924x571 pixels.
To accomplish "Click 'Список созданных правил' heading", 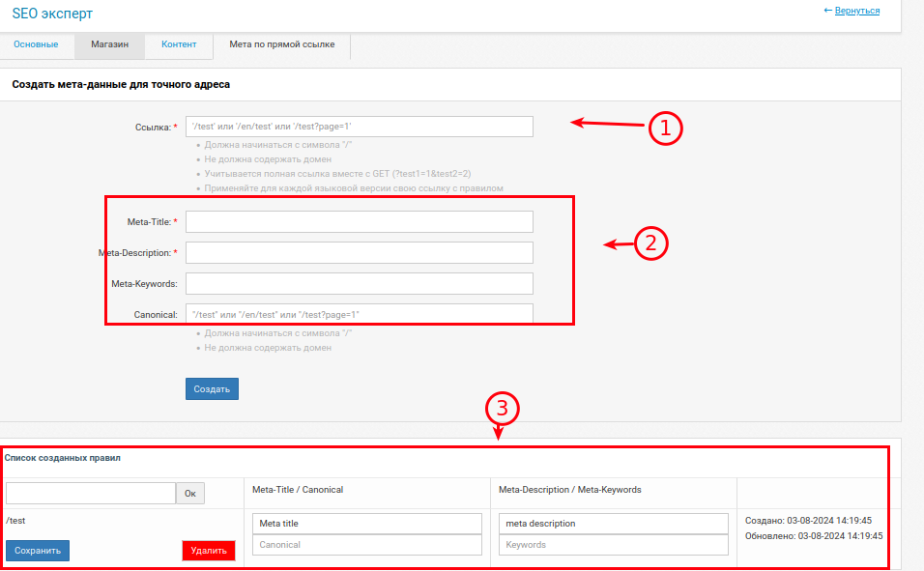I will pyautogui.click(x=63, y=458).
